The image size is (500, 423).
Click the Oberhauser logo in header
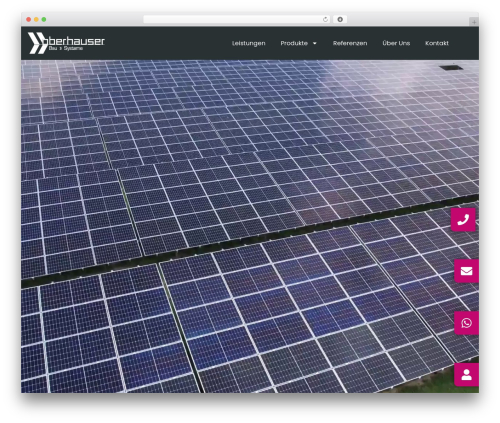pyautogui.click(x=66, y=43)
